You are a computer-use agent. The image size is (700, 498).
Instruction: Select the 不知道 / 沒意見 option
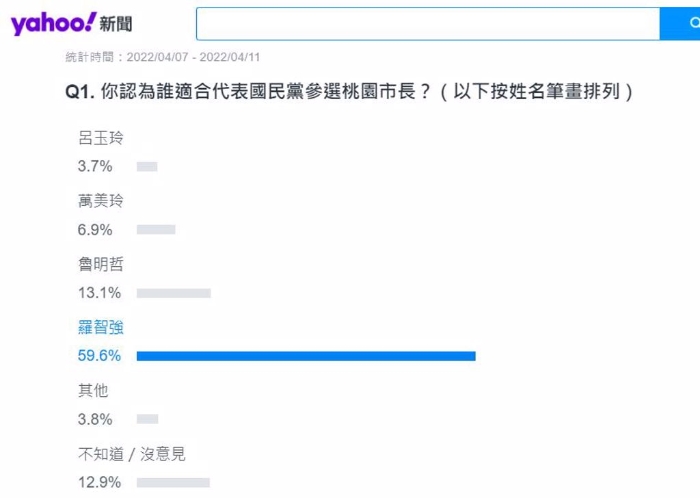coord(132,454)
